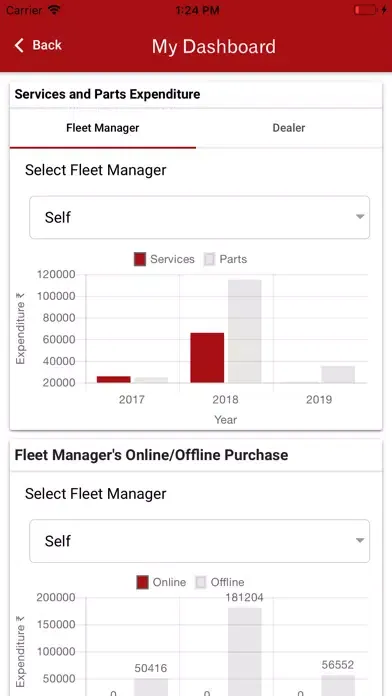
Task: Tap the 2017 red Services bar
Action: tap(114, 380)
